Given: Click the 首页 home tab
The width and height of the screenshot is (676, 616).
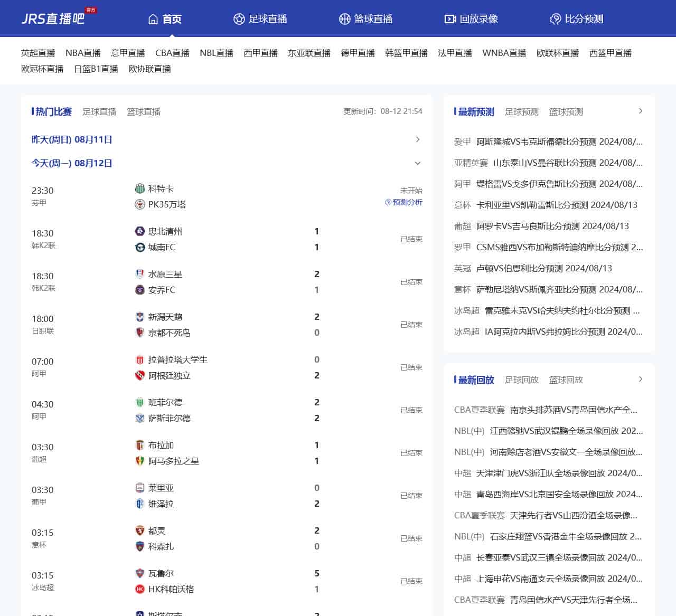Looking at the screenshot, I should [165, 19].
